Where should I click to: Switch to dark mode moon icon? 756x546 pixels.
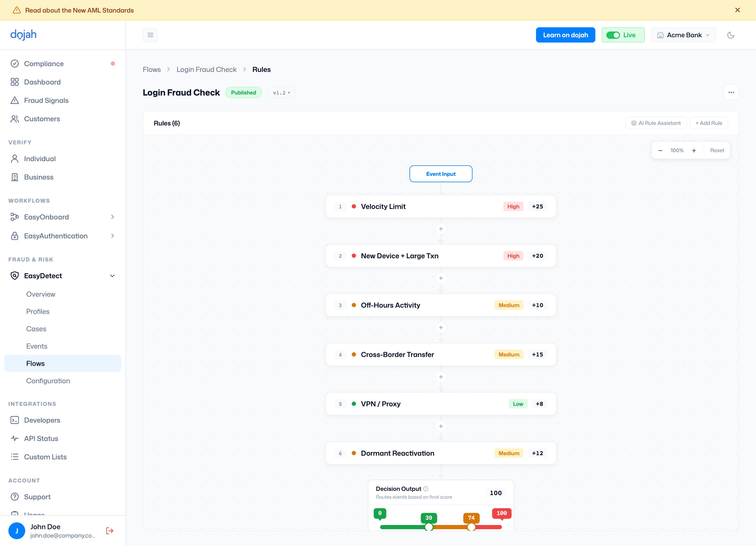pyautogui.click(x=731, y=35)
